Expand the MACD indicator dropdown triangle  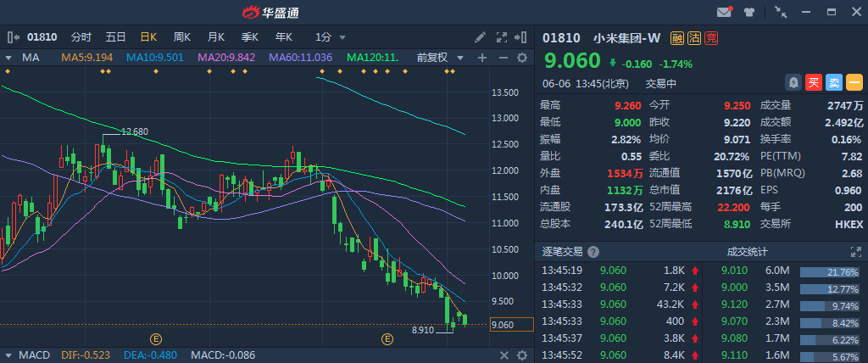(x=8, y=355)
